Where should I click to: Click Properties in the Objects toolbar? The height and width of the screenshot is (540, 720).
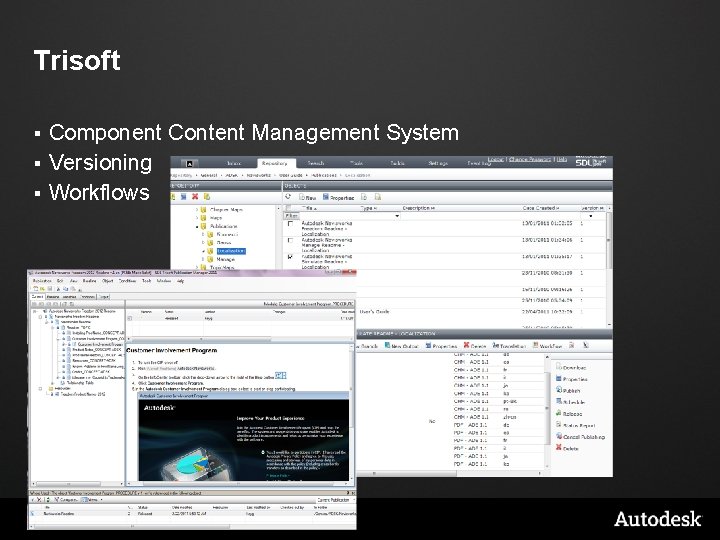click(x=338, y=197)
